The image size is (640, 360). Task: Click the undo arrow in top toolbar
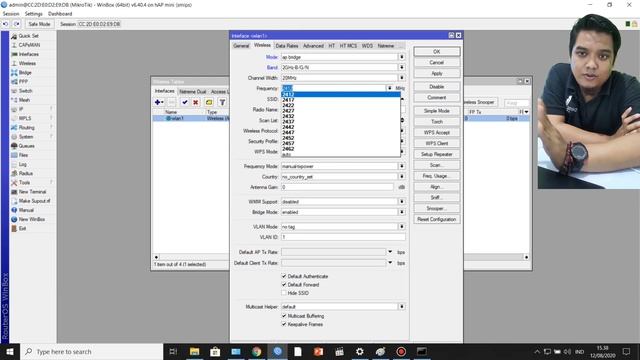(5, 24)
